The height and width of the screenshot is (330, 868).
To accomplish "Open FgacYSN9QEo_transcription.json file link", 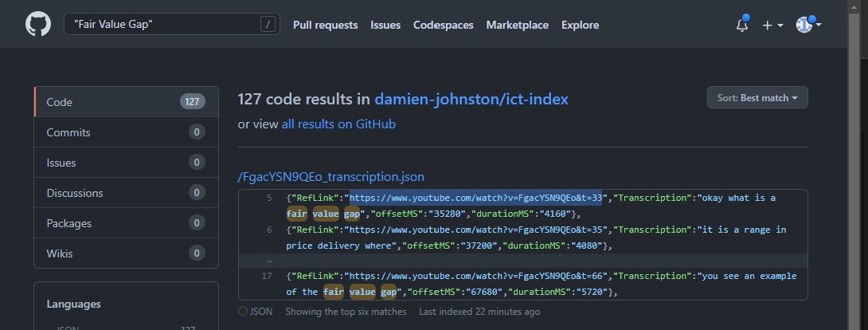I will coord(331,177).
